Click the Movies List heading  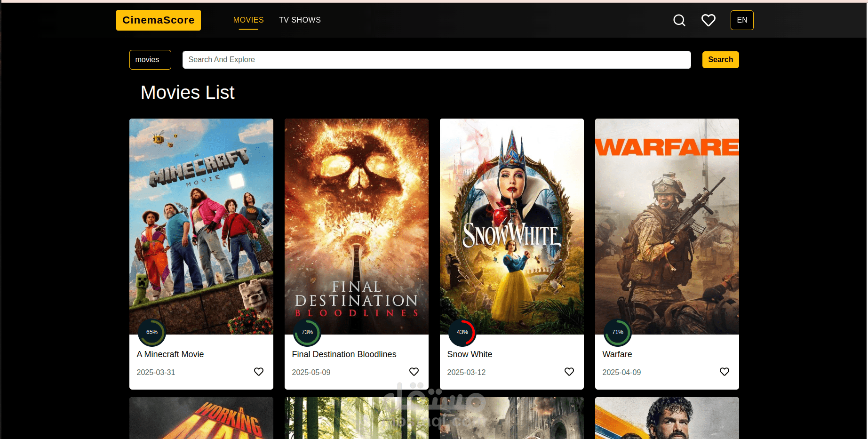pyautogui.click(x=187, y=93)
